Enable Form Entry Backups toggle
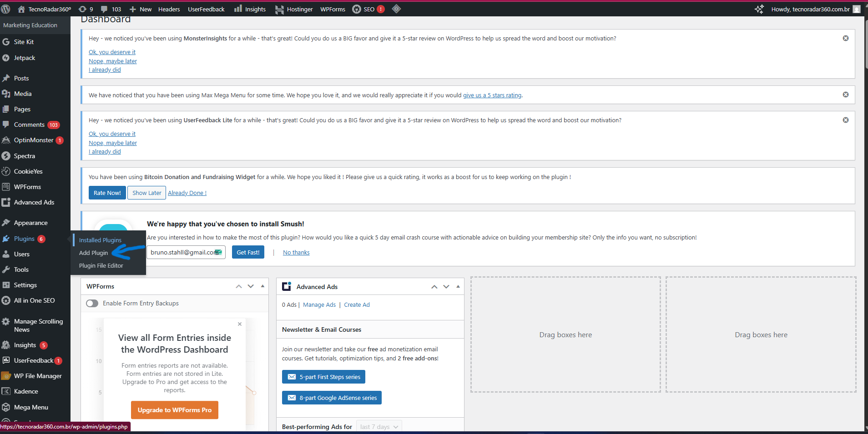868x434 pixels. click(x=92, y=303)
